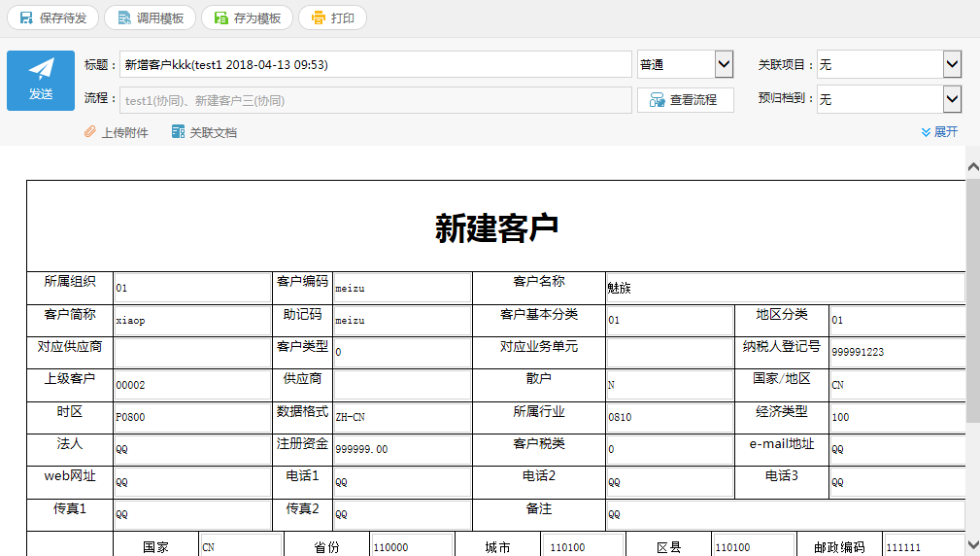
Task: Click the 标题 title input field
Action: pyautogui.click(x=375, y=65)
